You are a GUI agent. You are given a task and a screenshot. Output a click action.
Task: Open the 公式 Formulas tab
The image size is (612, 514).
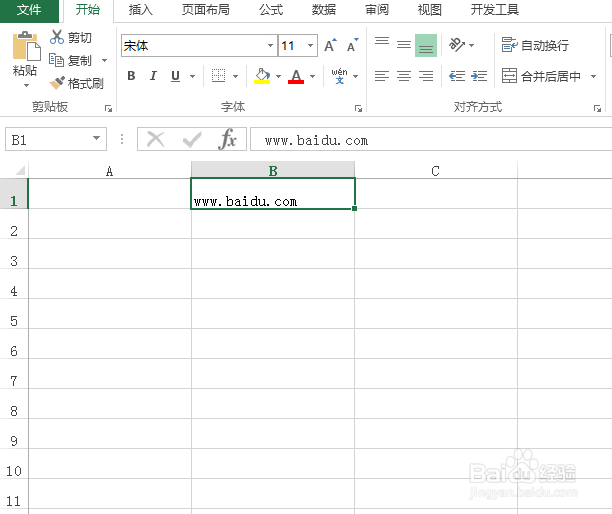click(x=271, y=10)
